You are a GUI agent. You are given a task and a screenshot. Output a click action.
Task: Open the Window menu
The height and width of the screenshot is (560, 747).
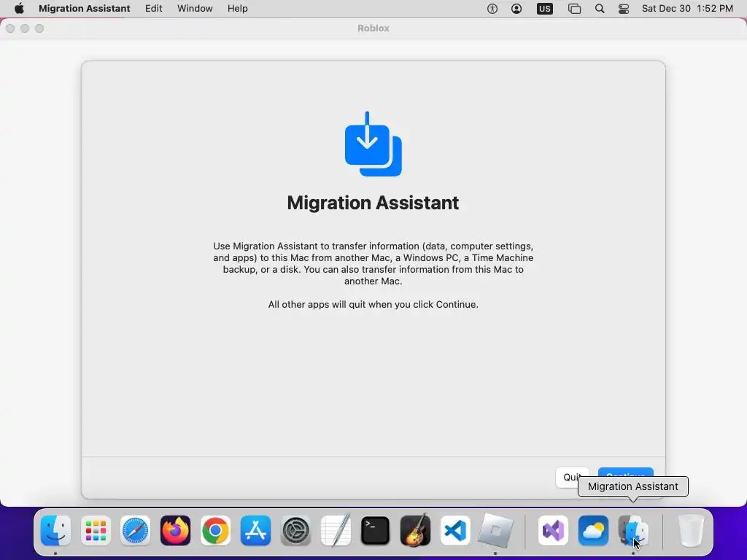(x=195, y=9)
